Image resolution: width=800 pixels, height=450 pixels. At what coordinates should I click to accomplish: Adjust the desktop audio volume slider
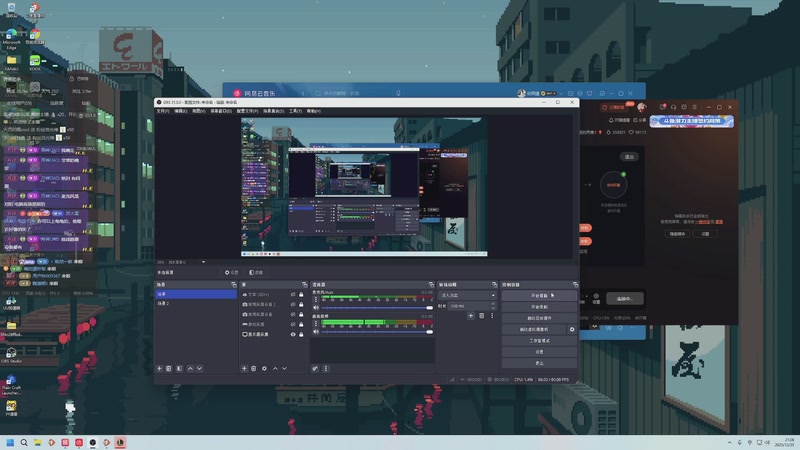377,332
